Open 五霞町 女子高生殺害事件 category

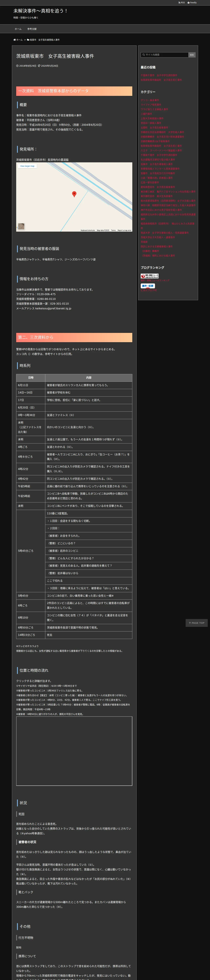tap(154, 127)
